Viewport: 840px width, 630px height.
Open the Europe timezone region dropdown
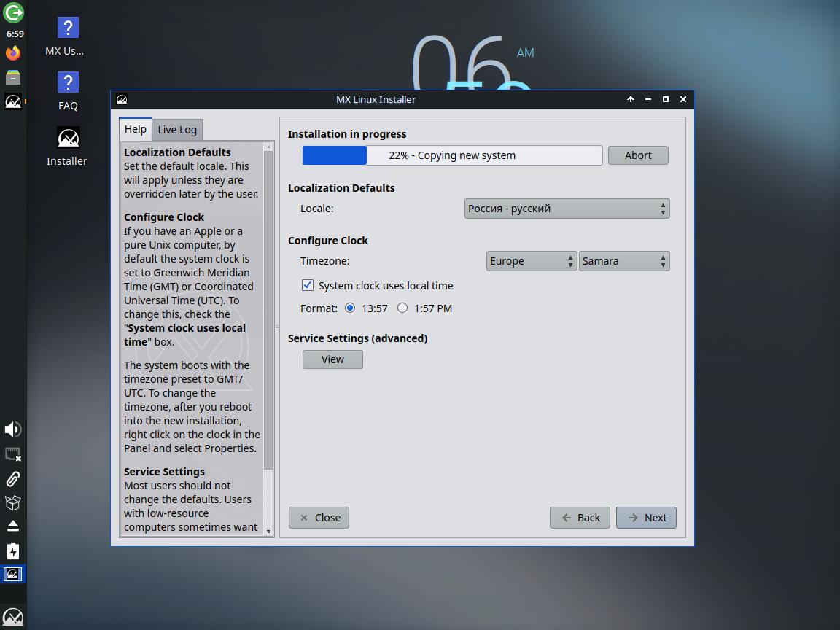click(x=532, y=261)
